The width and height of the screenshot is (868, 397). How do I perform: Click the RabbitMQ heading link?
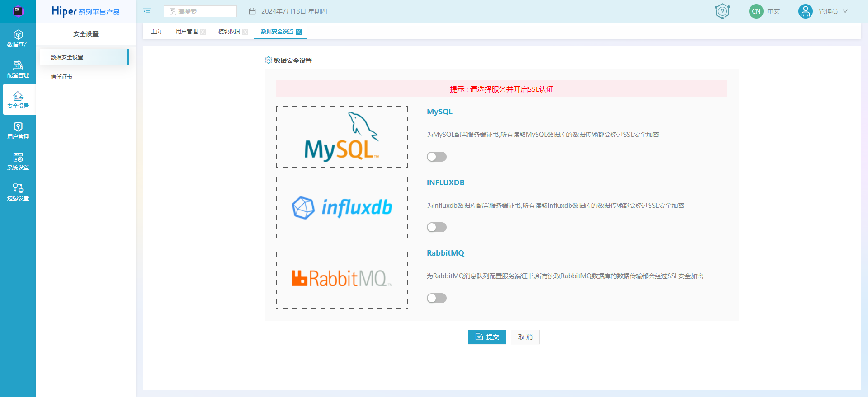coord(445,253)
